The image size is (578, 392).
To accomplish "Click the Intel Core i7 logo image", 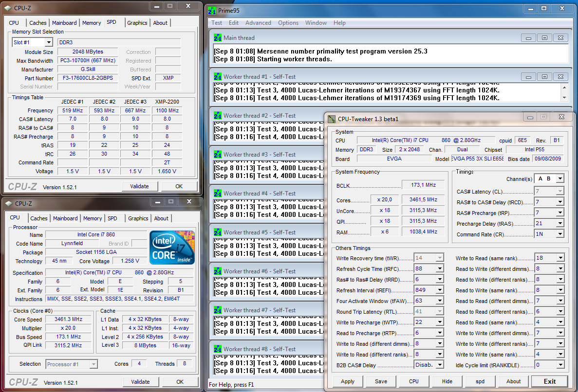I will click(x=172, y=248).
